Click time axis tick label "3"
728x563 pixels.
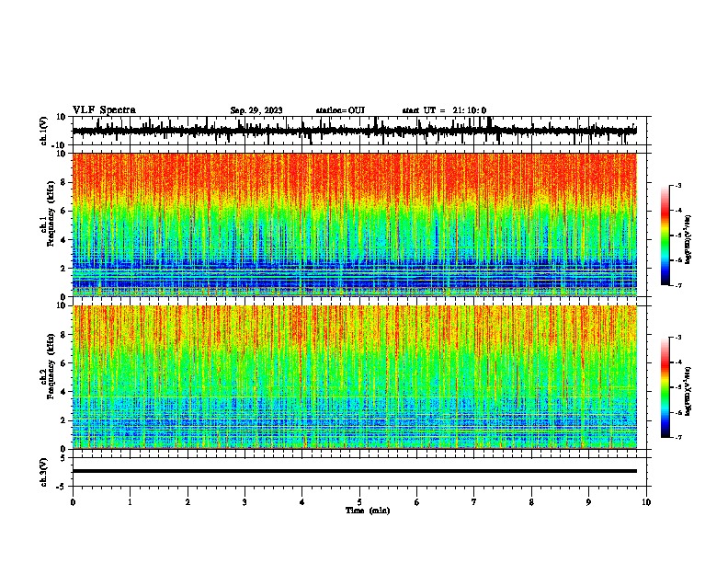[245, 502]
